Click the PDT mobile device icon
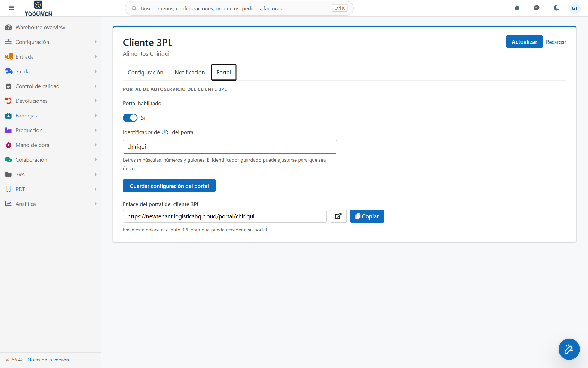 [8, 189]
